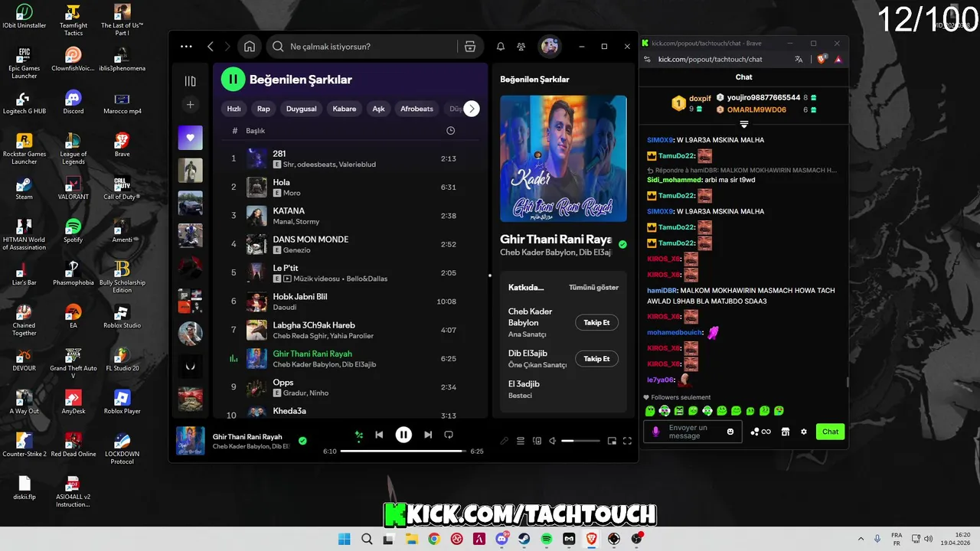
Task: Open the three-dot Spotify app menu
Action: point(186,47)
